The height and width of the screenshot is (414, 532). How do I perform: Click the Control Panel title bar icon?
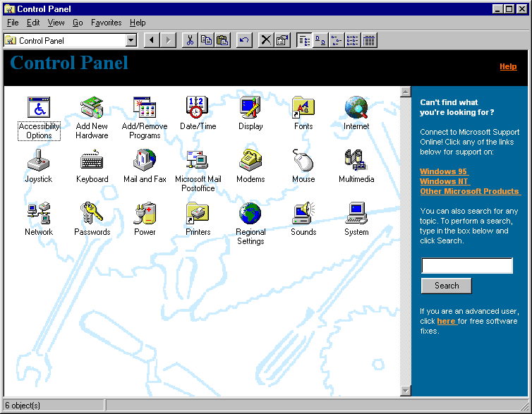[x=9, y=9]
